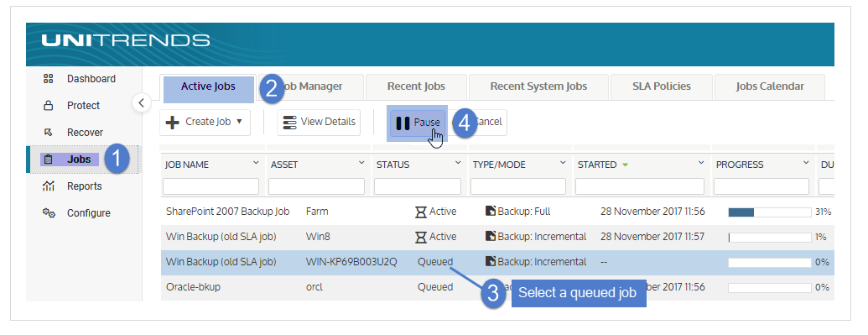Open PROGRESS column menu chevron
868x335 pixels.
coord(806,163)
